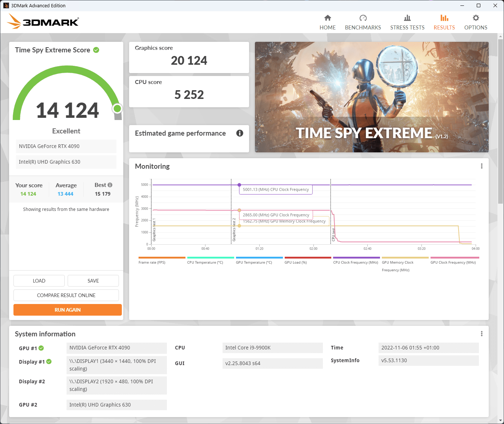Click the CPU score value 5 252
Viewport: 504px width, 424px height.
189,95
